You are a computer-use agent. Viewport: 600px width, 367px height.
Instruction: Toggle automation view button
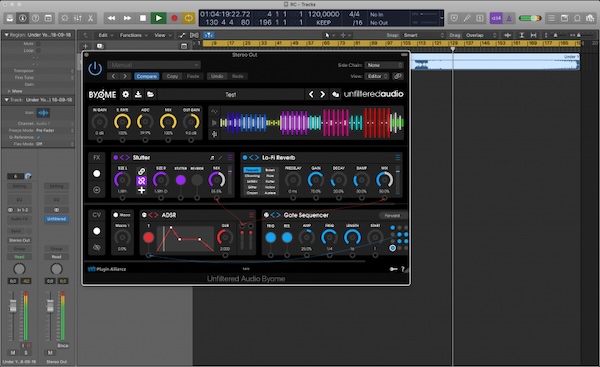click(182, 35)
